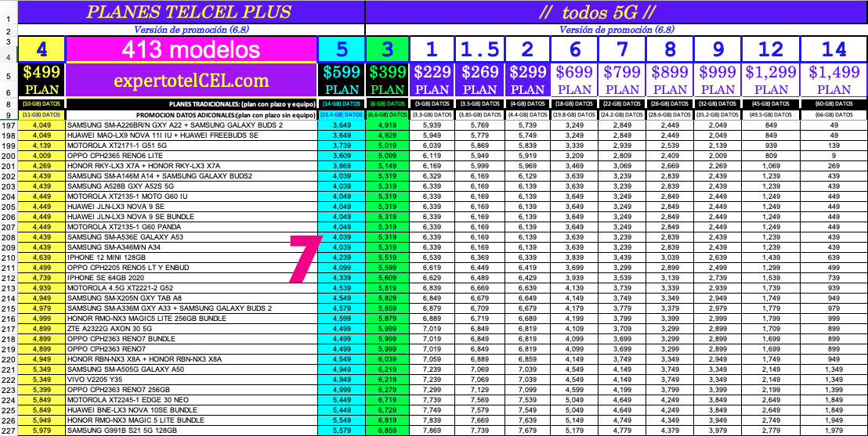Select the HONOR RMO-NX3 MAGIC 5 LITE BUNDLE cell

coord(191,420)
